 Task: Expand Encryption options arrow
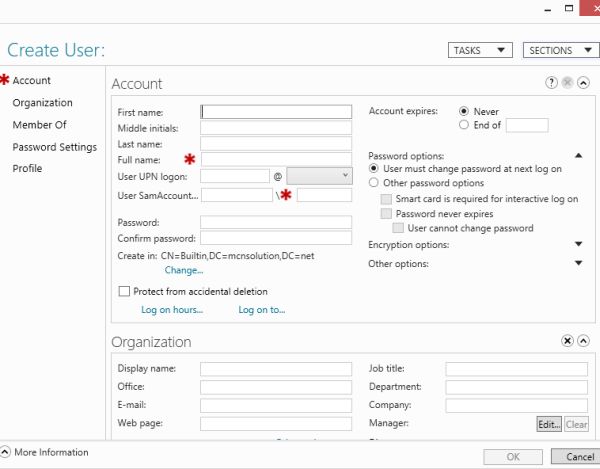[579, 244]
